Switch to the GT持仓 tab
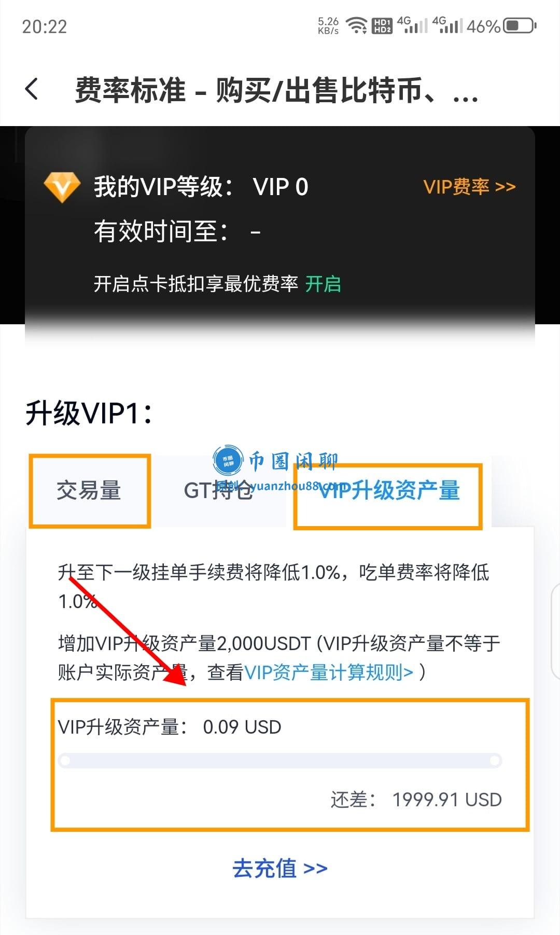This screenshot has height=935, width=560. coord(218,491)
